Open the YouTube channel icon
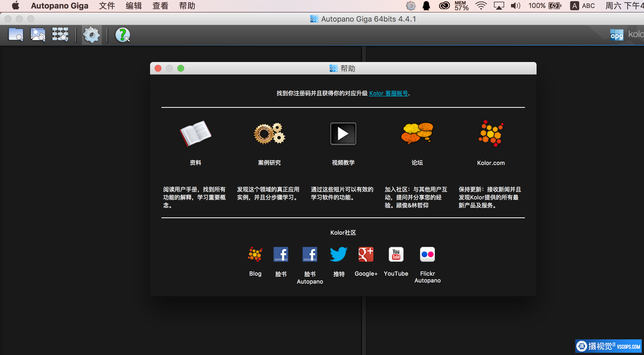Image resolution: width=644 pixels, height=355 pixels. tap(396, 254)
